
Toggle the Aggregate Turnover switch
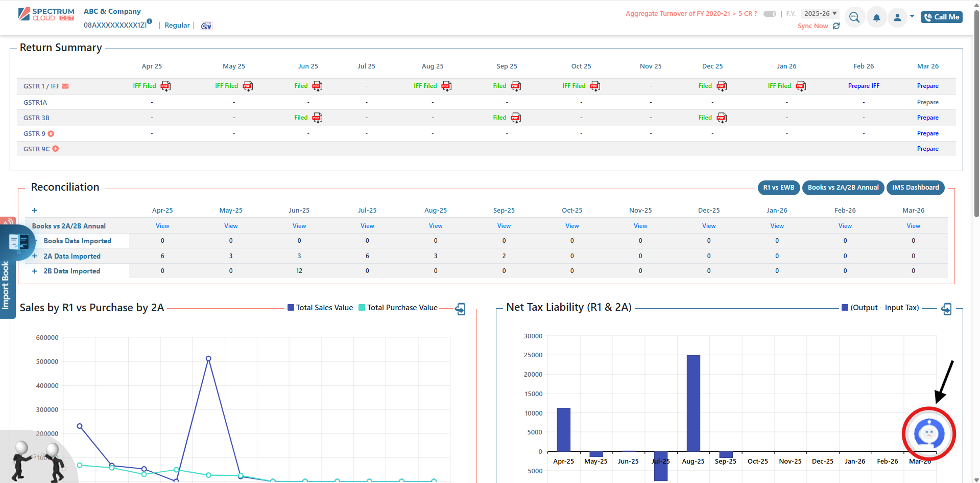[x=770, y=14]
